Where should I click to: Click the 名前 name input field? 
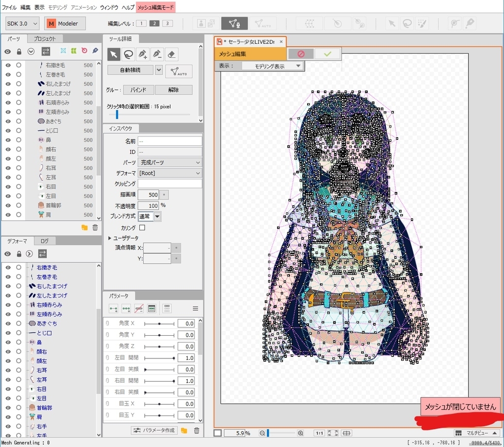(170, 141)
